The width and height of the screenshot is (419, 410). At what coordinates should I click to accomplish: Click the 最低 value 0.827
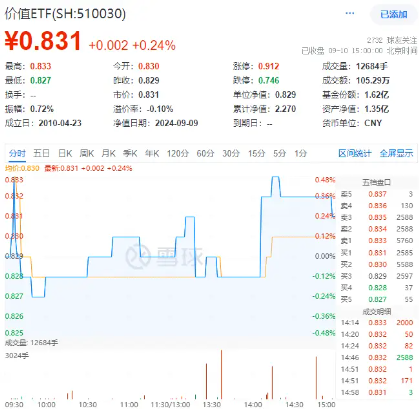(x=41, y=81)
